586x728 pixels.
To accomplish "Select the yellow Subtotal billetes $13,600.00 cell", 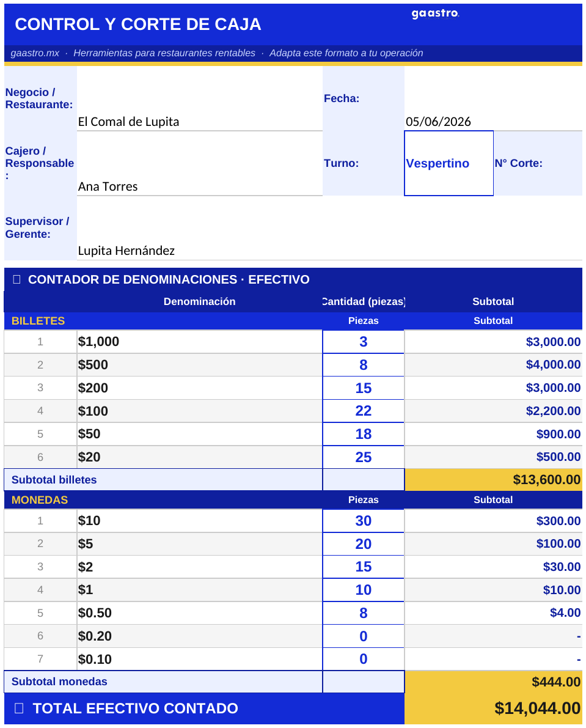I will (493, 480).
